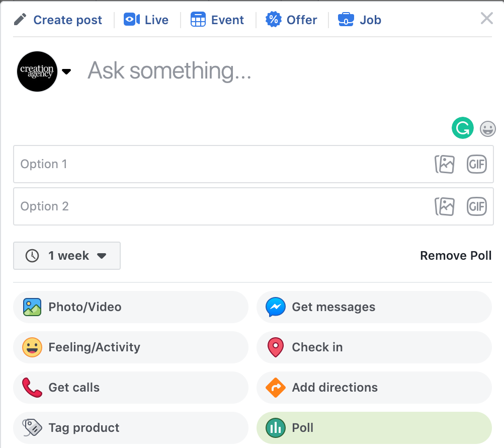504x448 pixels.
Task: Focus the Ask something text field
Action: (251, 71)
